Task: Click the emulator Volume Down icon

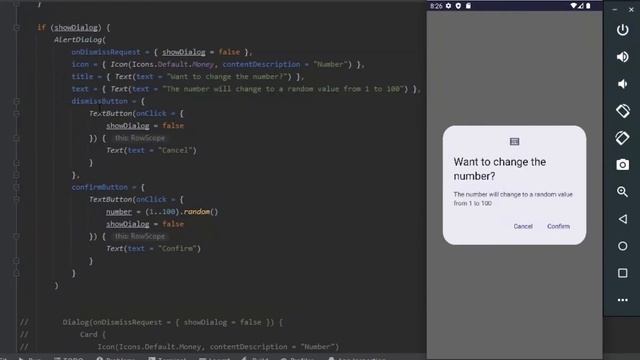Action: (x=622, y=84)
